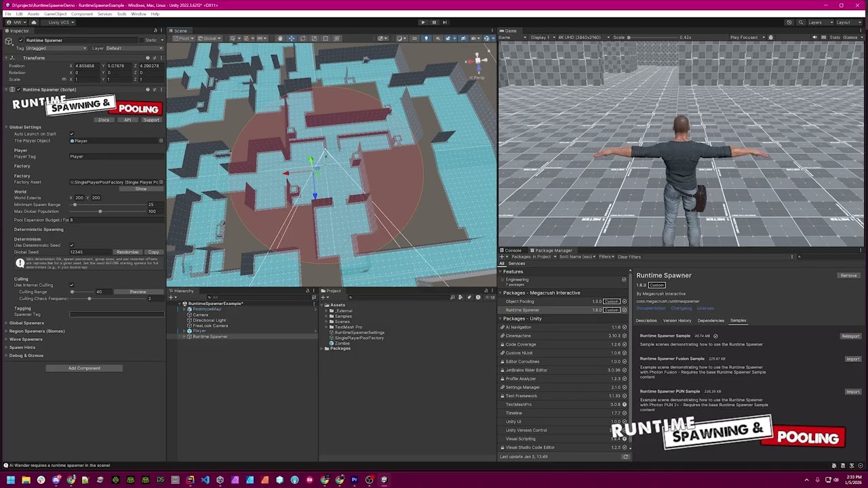The width and height of the screenshot is (868, 488).
Task: Open the Tag dropdown
Action: (56, 48)
